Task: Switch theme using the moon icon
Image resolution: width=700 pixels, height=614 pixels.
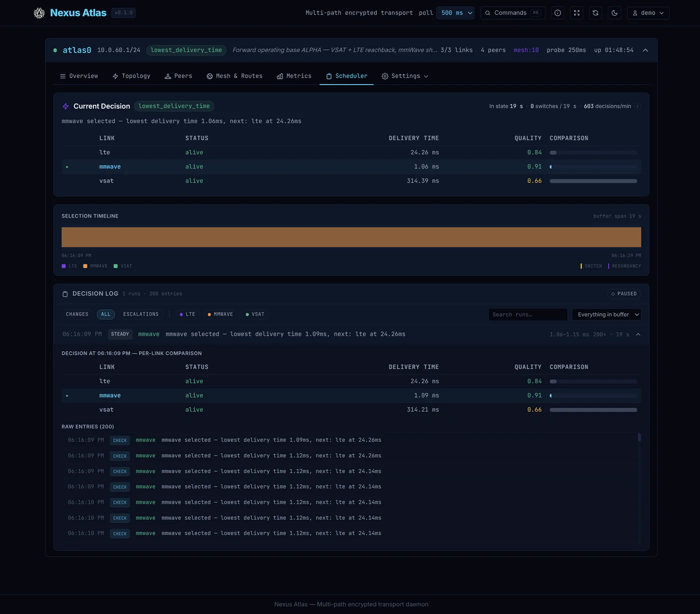Action: click(x=614, y=13)
